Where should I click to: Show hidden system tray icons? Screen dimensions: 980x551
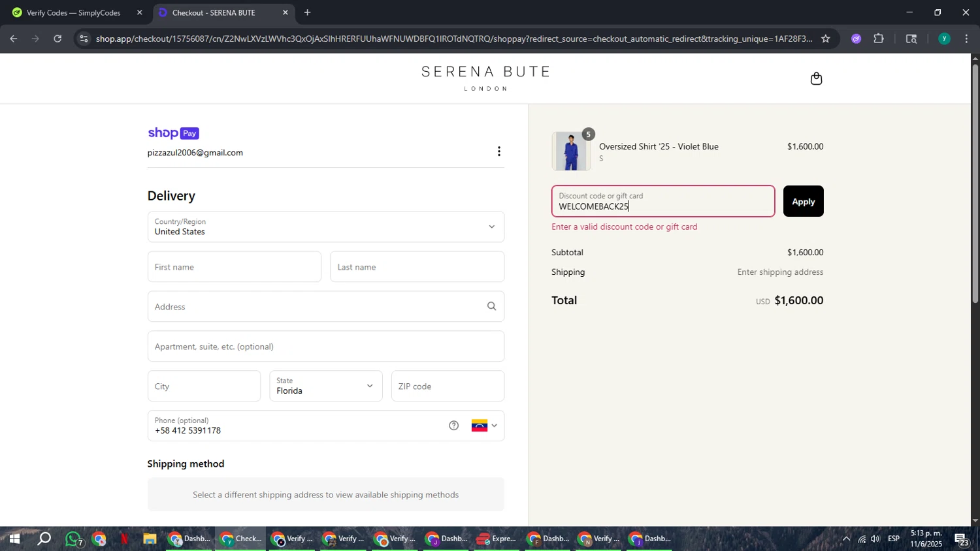(846, 539)
